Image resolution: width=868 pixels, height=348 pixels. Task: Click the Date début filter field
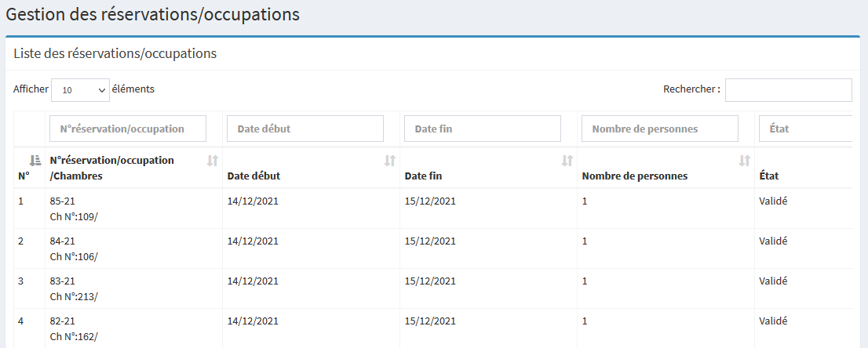click(x=305, y=129)
